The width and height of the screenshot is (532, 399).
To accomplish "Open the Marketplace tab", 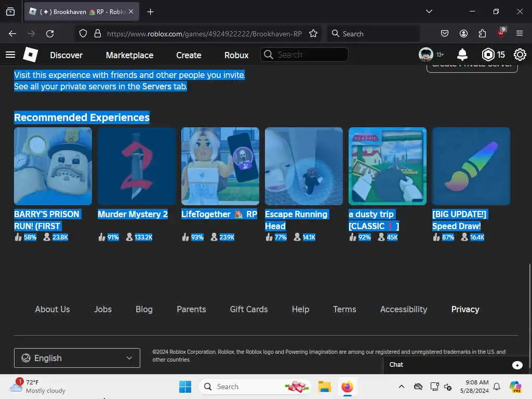I will point(129,55).
